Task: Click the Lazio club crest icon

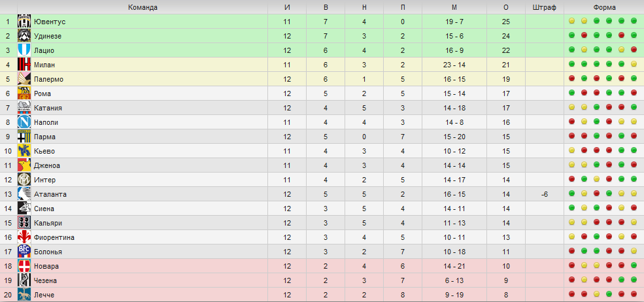Action: click(x=24, y=50)
